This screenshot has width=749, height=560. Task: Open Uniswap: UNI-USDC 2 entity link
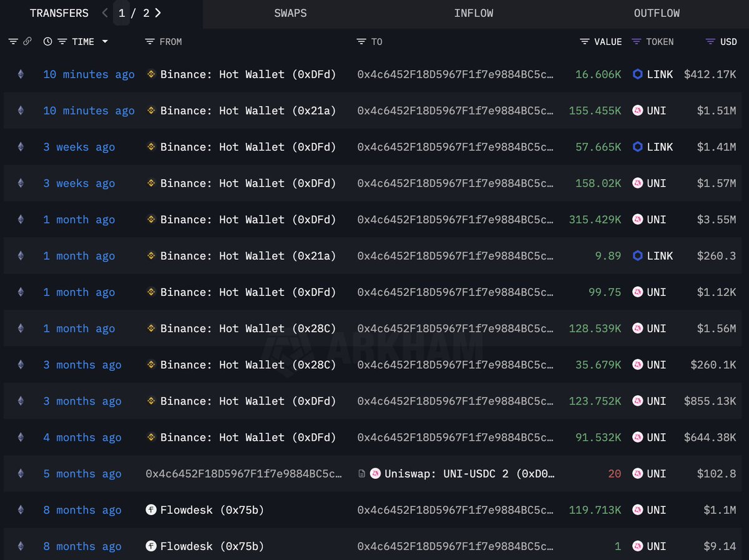click(469, 474)
